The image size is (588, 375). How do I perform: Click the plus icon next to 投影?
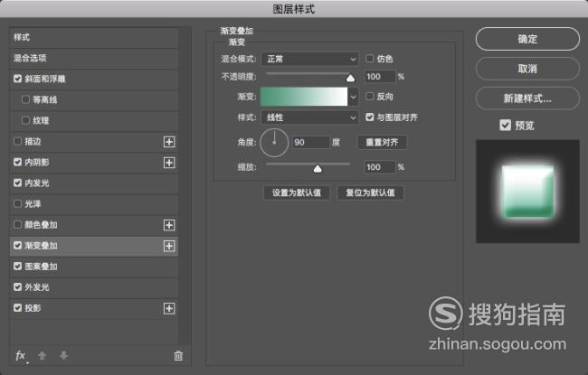pyautogui.click(x=169, y=309)
